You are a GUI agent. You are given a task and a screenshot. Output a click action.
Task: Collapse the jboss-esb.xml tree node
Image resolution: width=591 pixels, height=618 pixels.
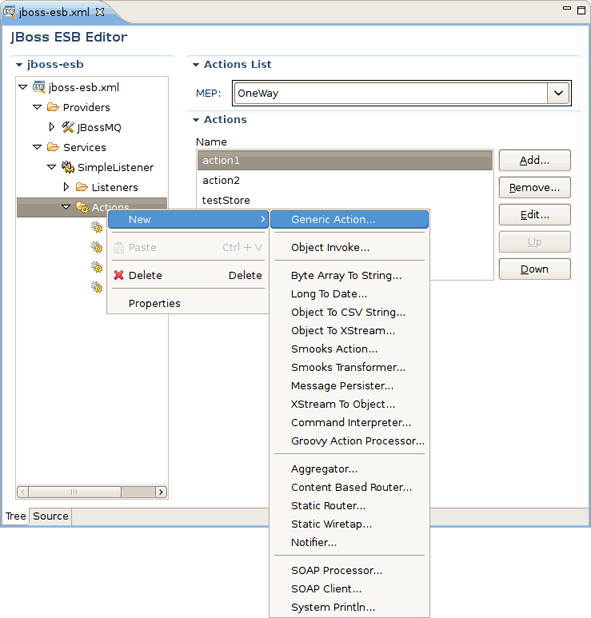[x=23, y=87]
